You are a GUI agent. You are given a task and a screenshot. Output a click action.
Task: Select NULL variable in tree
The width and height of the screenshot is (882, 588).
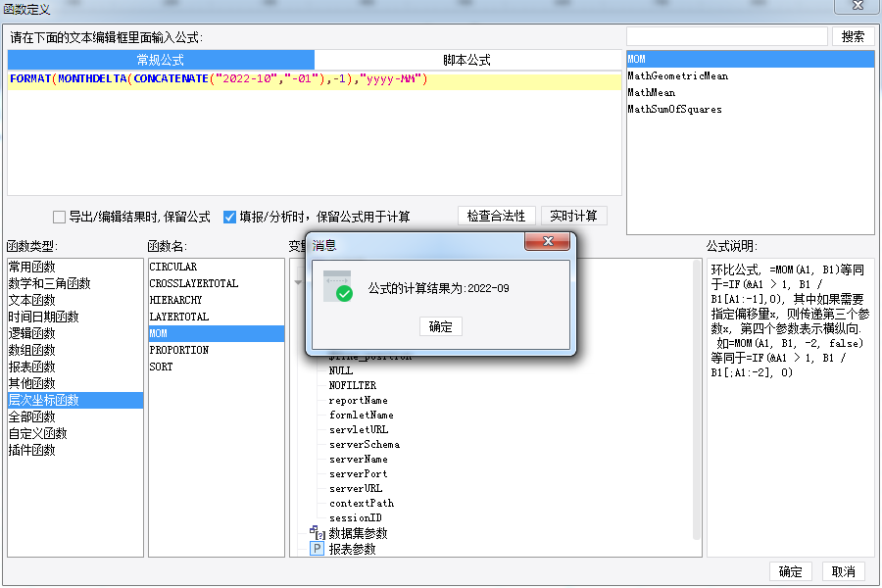(x=341, y=370)
